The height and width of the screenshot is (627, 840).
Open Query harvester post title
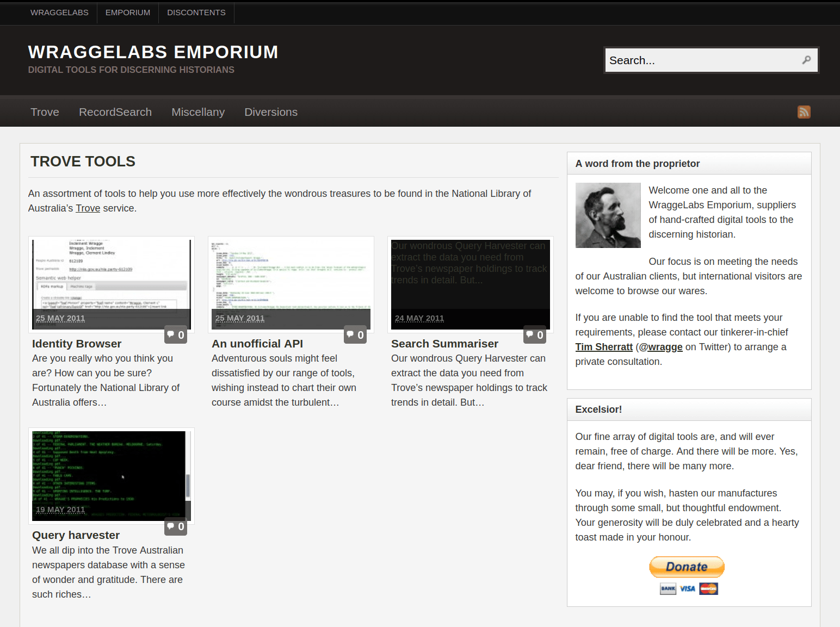click(x=76, y=535)
